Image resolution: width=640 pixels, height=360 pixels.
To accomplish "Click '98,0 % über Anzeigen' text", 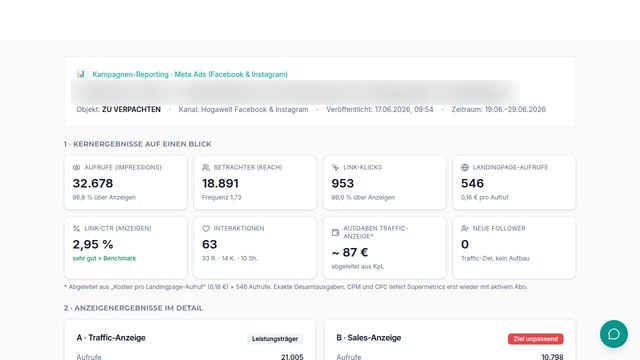I will [363, 197].
